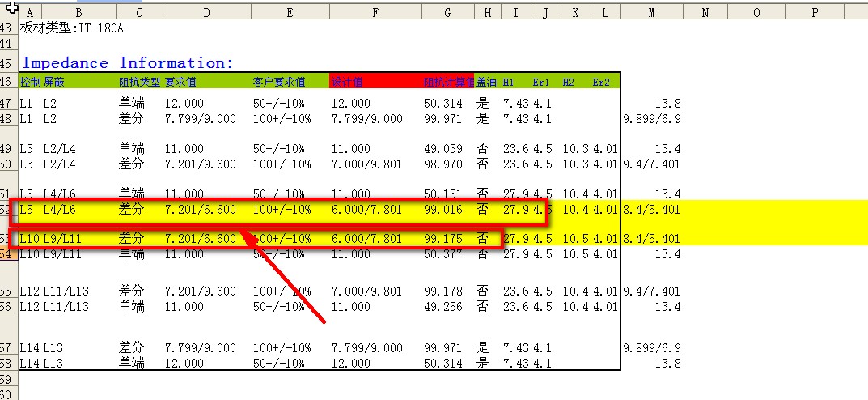Select column C header
The width and height of the screenshot is (868, 400).
[x=139, y=13]
